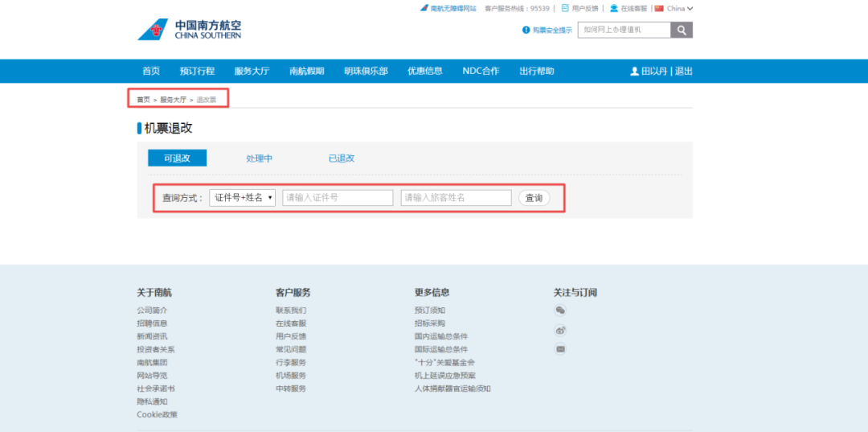Switch to the 处理中 tab
This screenshot has width=868, height=432.
point(259,158)
